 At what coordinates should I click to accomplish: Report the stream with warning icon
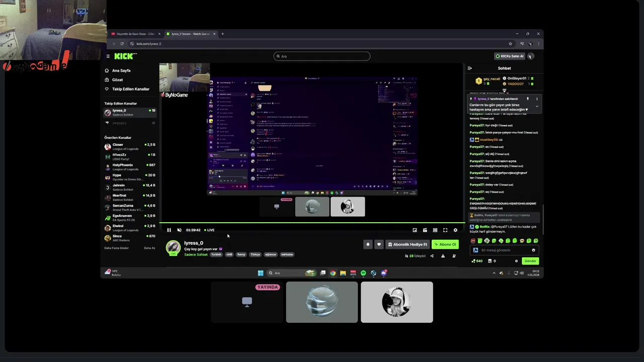tap(443, 256)
